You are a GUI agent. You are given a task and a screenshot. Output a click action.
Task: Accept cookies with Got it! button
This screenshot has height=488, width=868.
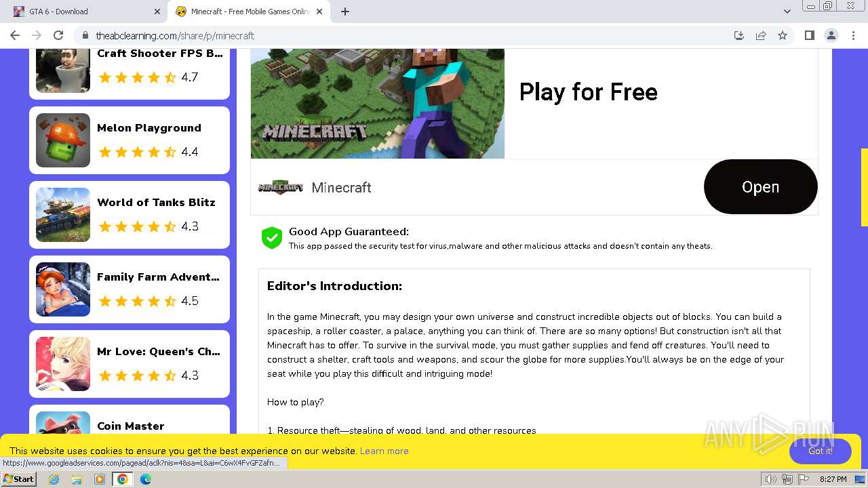[821, 451]
